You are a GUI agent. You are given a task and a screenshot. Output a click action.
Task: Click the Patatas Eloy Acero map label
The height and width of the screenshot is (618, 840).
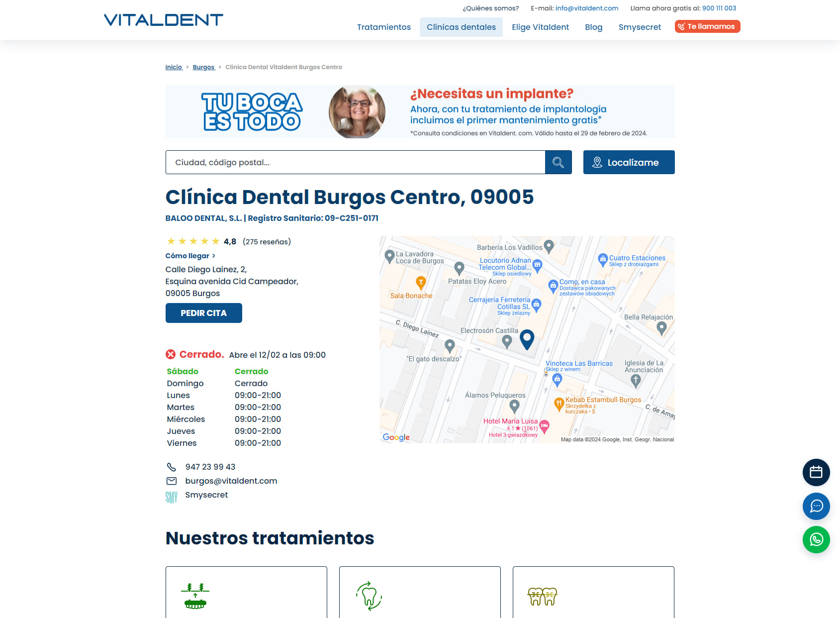[x=477, y=281]
